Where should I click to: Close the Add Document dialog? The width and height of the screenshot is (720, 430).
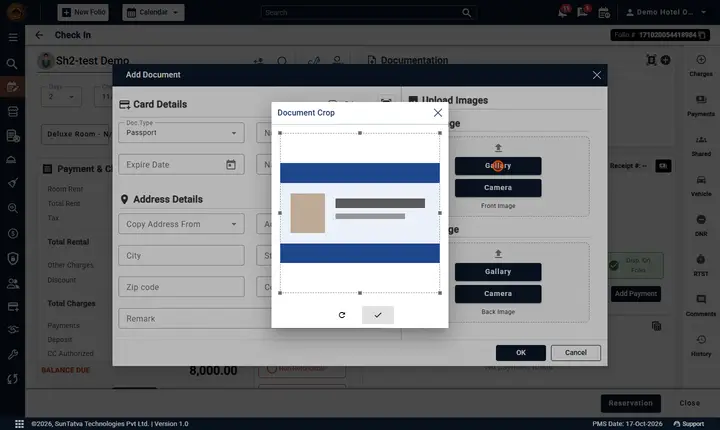(596, 75)
